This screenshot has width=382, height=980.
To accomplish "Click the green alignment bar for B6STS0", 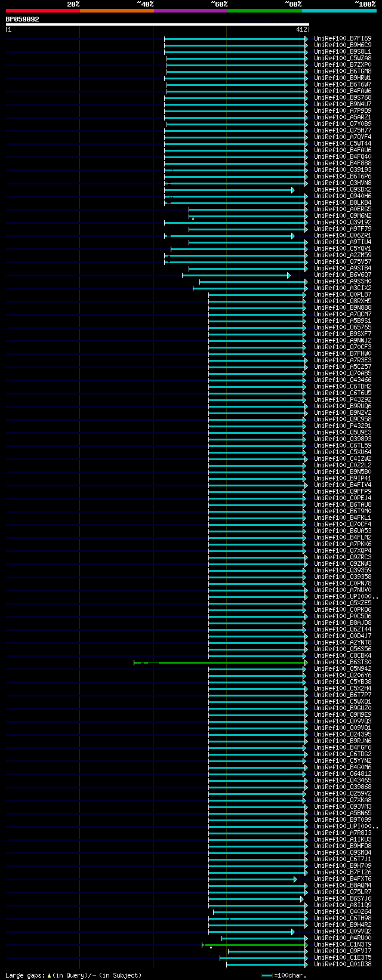I will pyautogui.click(x=221, y=662).
